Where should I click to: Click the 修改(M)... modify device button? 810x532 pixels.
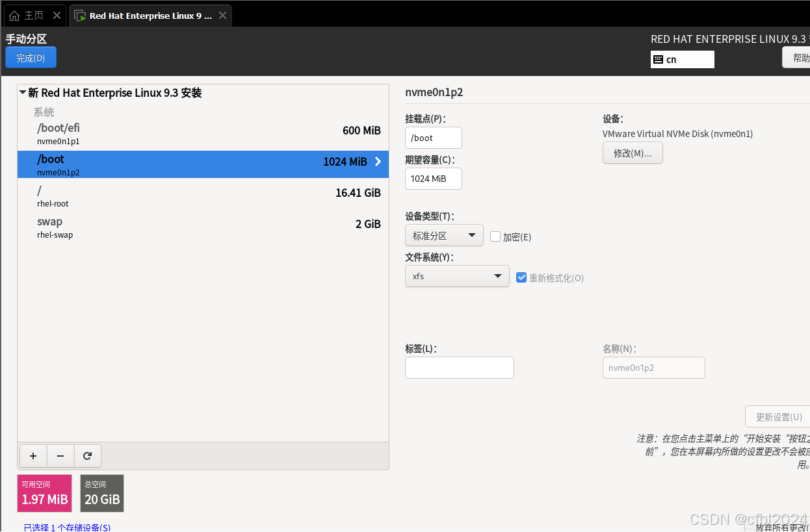633,153
